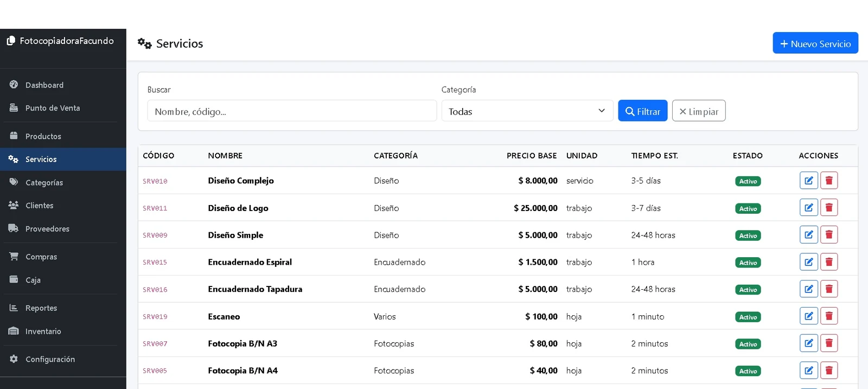
Task: Click the price $ 8.000,00
Action: click(x=538, y=181)
